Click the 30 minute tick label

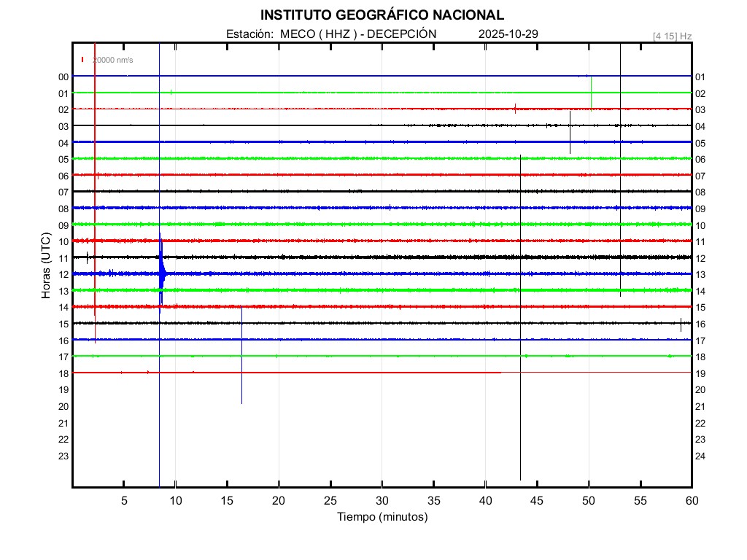[x=382, y=501]
